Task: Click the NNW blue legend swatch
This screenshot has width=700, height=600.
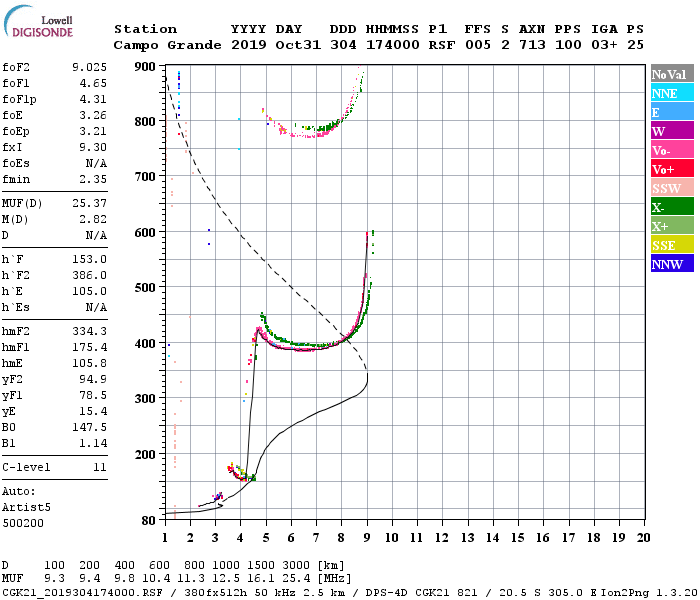Action: click(672, 263)
